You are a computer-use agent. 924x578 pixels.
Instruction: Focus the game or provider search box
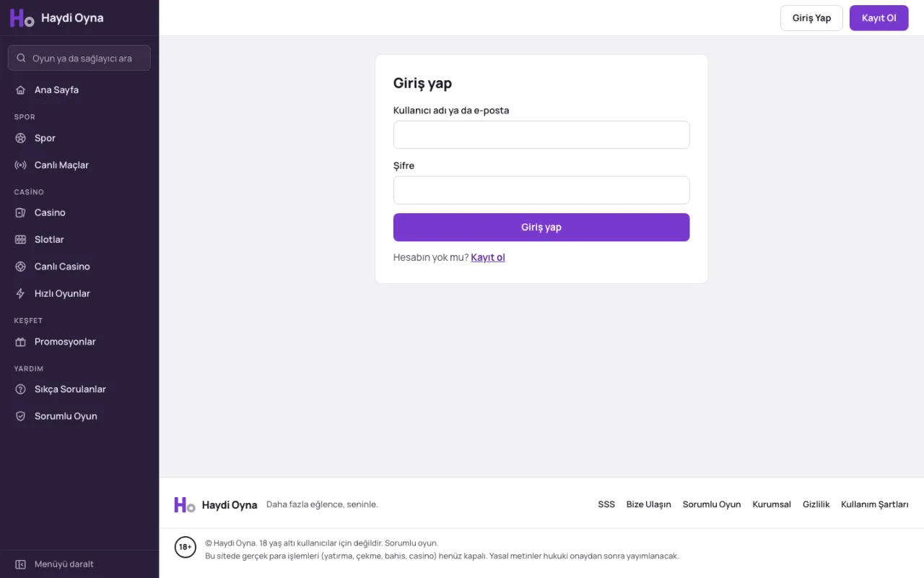tap(79, 59)
